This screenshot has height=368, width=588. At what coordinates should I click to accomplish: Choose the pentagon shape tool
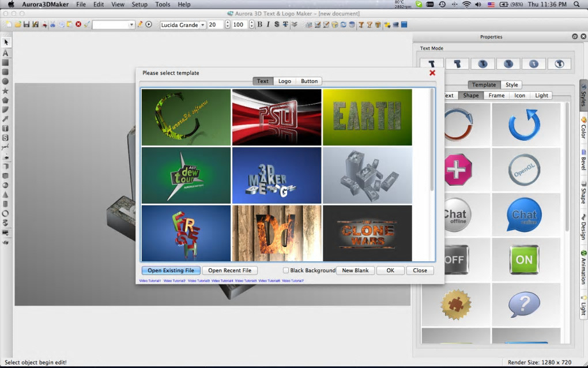pos(6,100)
